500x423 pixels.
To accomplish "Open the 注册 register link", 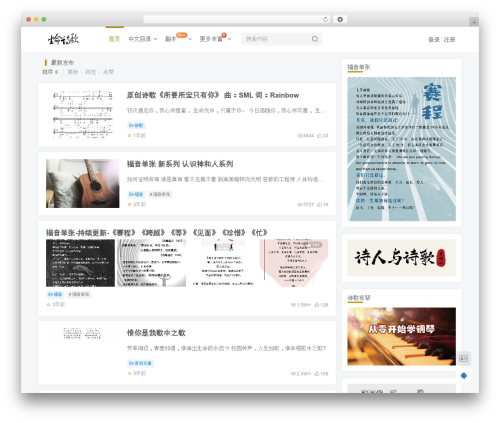I will 449,39.
